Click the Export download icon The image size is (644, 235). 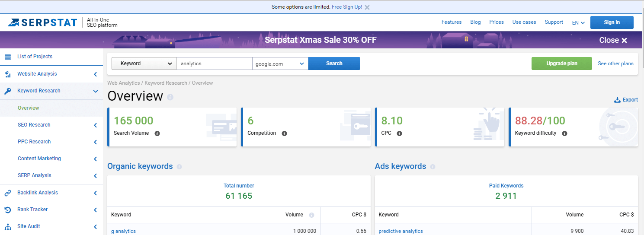point(617,100)
